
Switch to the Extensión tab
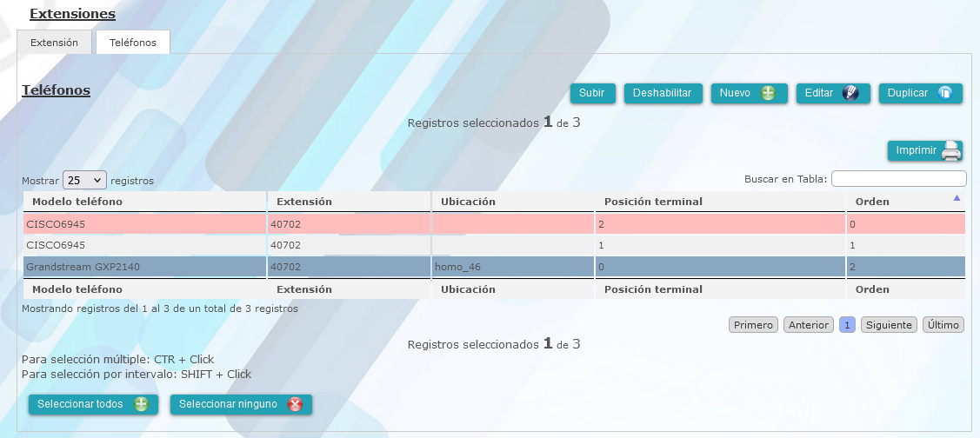coord(55,43)
